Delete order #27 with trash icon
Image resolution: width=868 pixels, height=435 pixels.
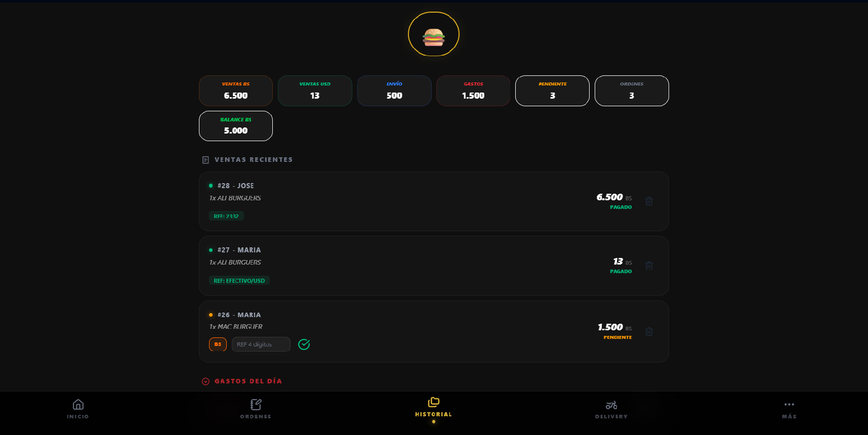coord(649,266)
